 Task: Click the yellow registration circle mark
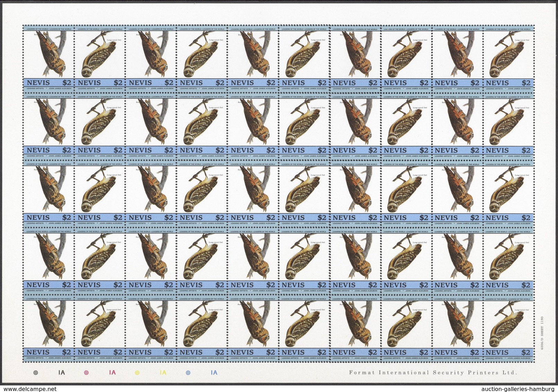(137, 373)
